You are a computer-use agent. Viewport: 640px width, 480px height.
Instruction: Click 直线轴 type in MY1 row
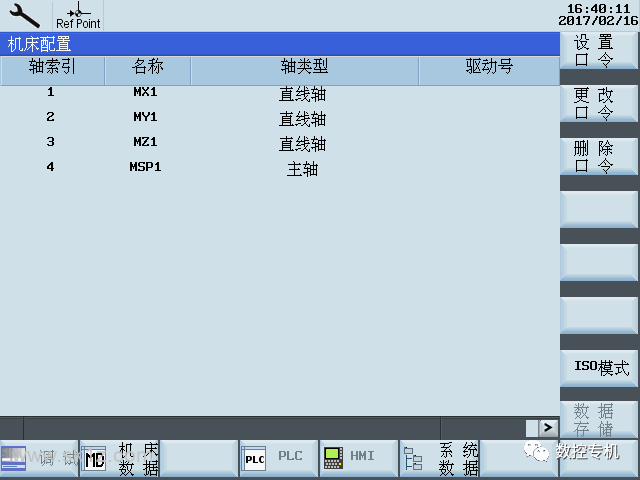click(302, 119)
